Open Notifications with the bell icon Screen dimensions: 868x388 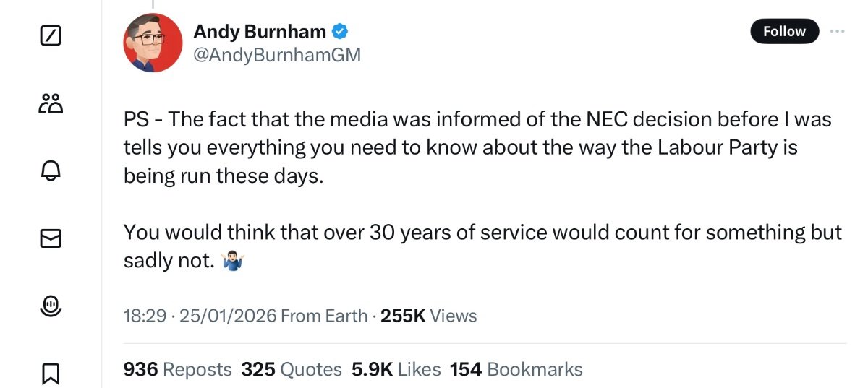pos(51,171)
